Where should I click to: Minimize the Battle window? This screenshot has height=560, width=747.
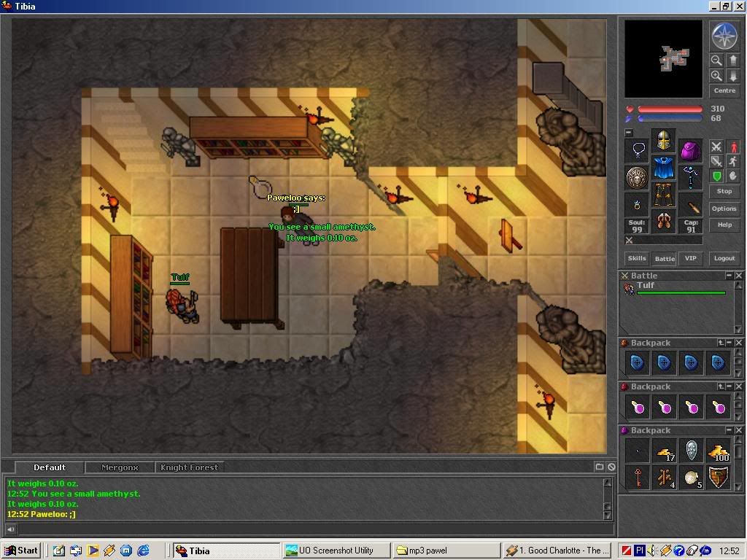[x=729, y=276]
